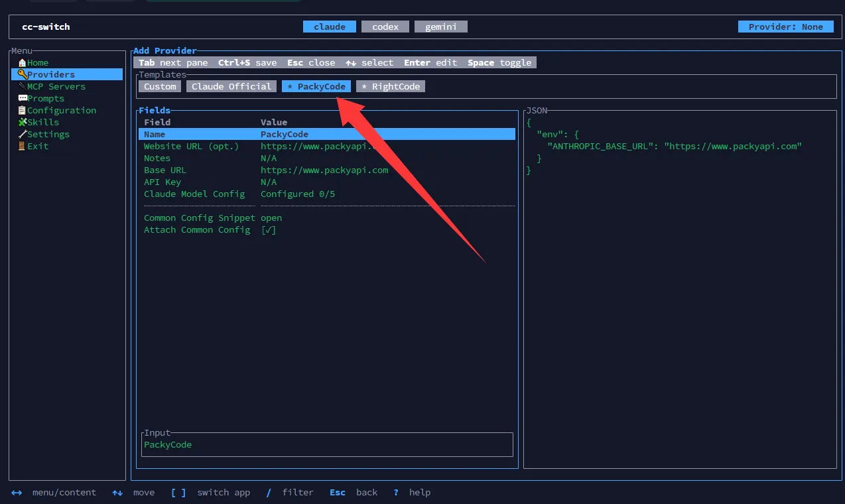Click the 'open' value of Common Config Snippet
Viewport: 845px width, 504px height.
click(271, 218)
